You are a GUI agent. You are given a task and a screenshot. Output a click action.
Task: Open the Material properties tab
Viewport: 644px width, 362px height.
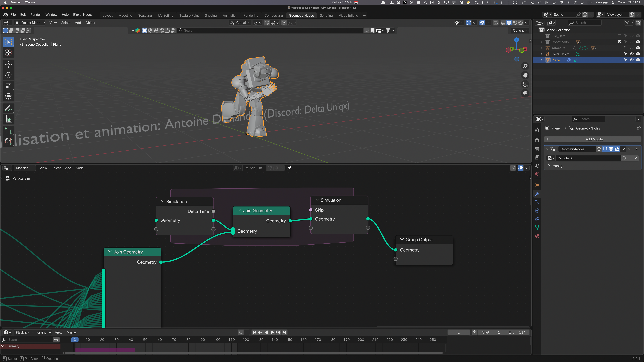click(x=537, y=236)
